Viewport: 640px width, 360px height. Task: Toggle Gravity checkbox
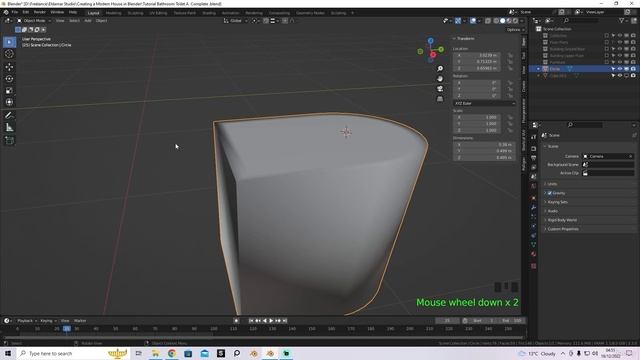coord(550,193)
